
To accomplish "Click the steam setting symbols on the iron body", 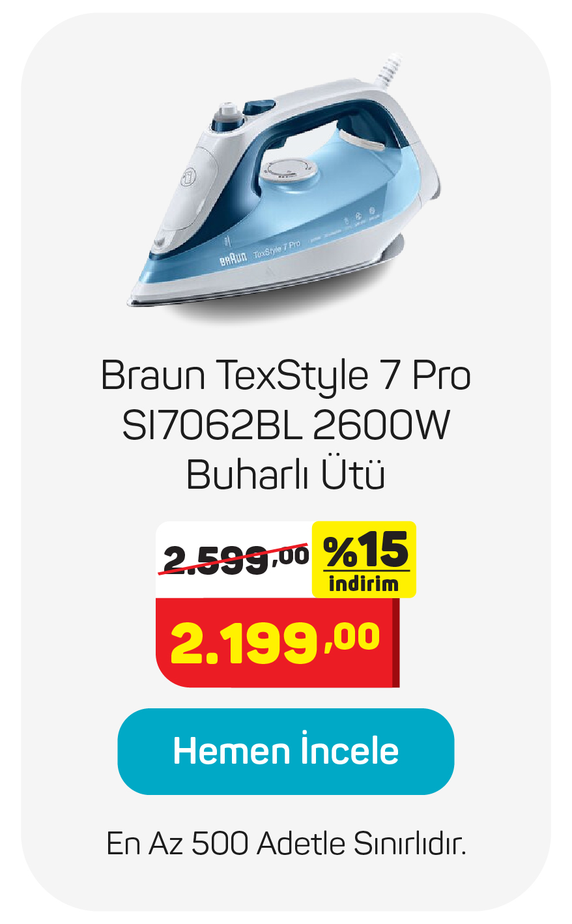I will click(x=360, y=218).
